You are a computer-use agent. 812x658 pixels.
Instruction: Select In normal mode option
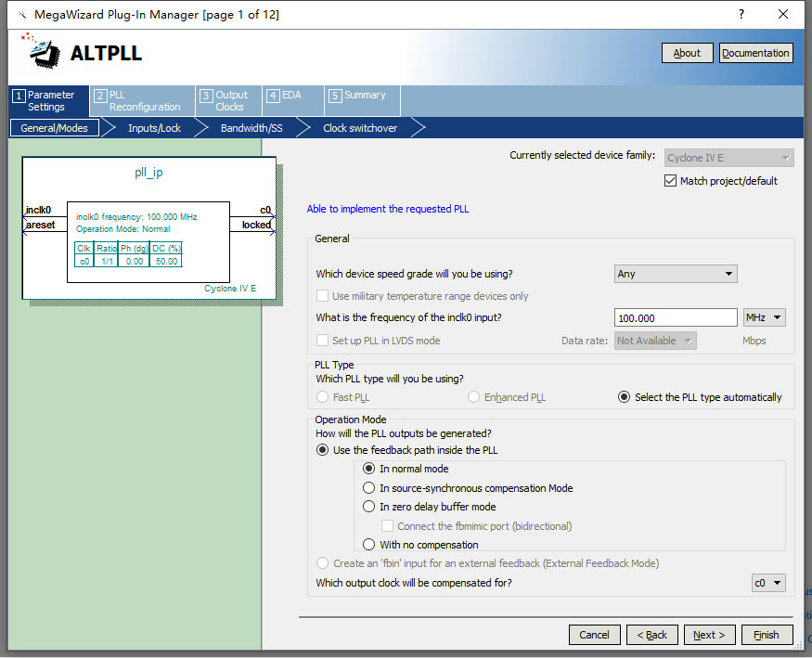click(368, 469)
